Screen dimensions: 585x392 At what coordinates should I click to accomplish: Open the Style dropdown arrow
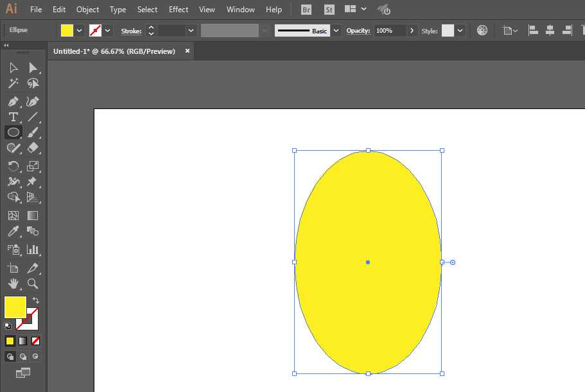460,31
